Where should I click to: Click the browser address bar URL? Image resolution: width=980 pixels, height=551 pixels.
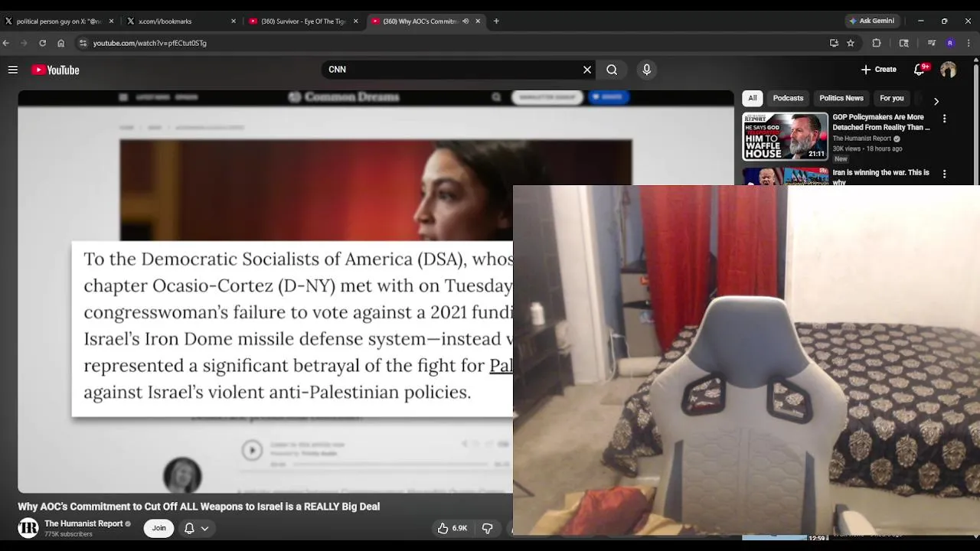pos(149,43)
